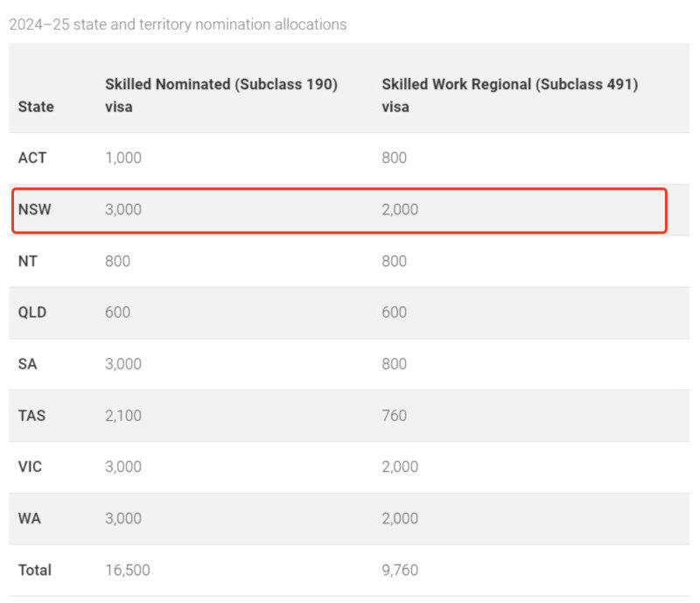Image resolution: width=700 pixels, height=603 pixels.
Task: Click the '2024–25 state and territory nomination allocations' title
Action: (x=178, y=25)
